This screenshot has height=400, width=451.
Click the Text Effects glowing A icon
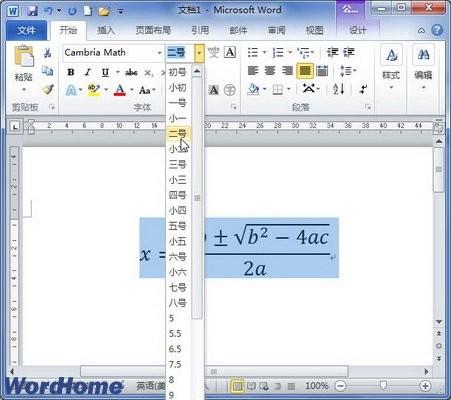tap(71, 90)
